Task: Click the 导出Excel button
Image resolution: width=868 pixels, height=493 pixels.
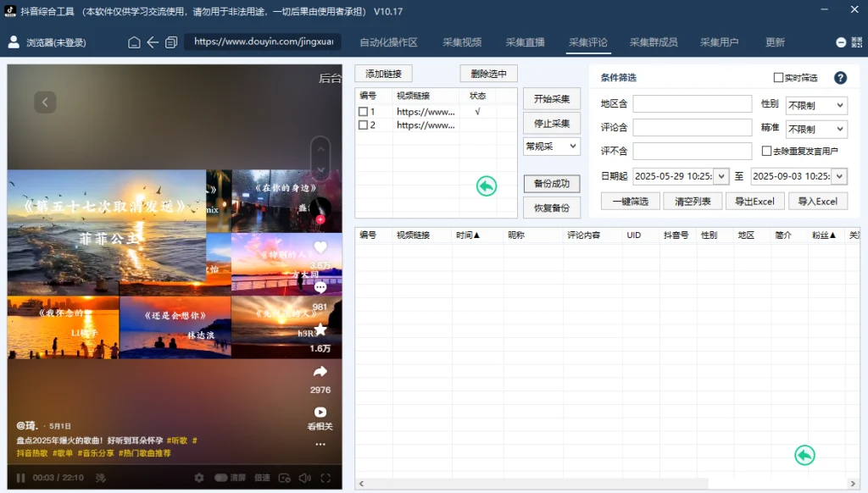Action: (754, 202)
